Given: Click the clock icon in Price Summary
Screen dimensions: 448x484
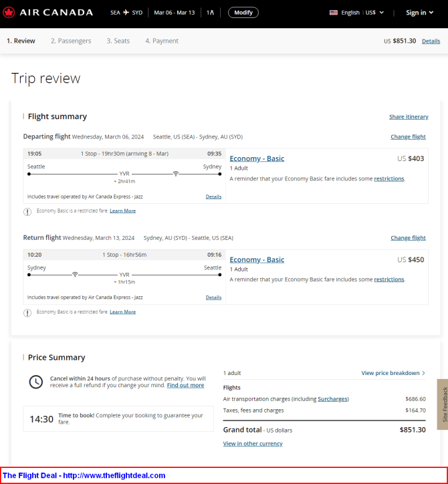Looking at the screenshot, I should 36,382.
